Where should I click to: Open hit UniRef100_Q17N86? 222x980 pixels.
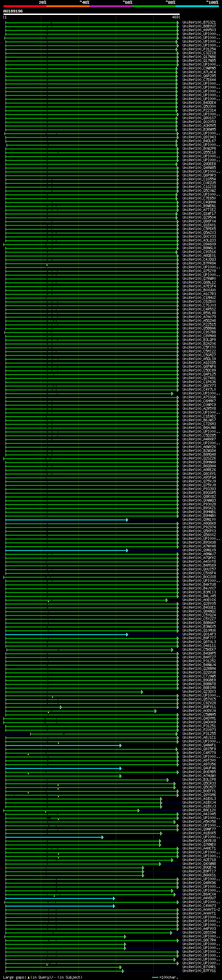pyautogui.click(x=199, y=57)
